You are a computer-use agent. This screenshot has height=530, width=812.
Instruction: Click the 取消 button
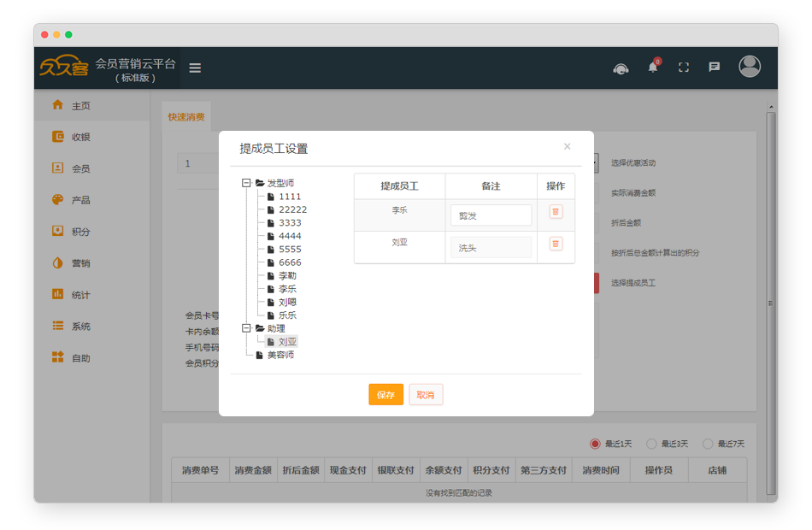(426, 395)
